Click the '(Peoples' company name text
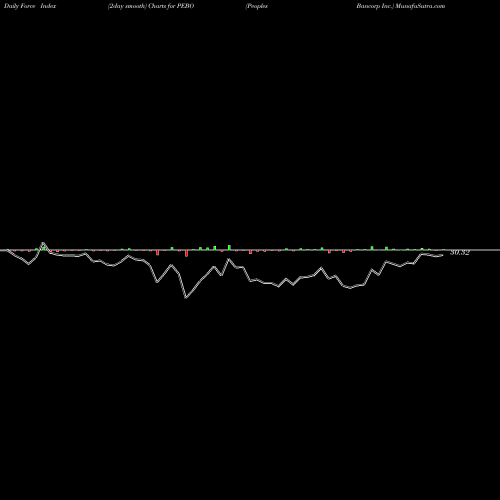This screenshot has height=500, width=500. pyautogui.click(x=257, y=6)
